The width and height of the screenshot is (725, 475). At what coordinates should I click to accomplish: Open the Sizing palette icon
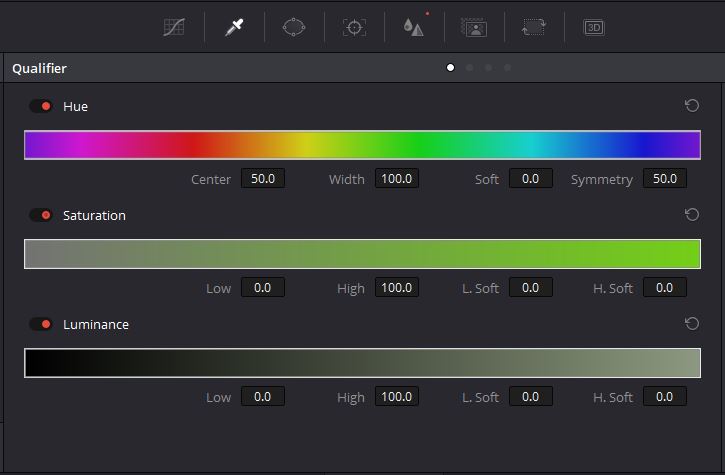pos(534,27)
